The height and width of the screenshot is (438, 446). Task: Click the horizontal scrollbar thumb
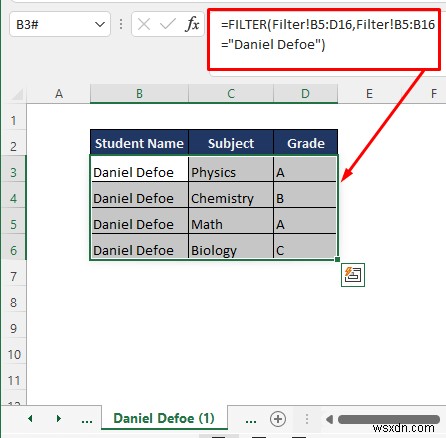[389, 419]
